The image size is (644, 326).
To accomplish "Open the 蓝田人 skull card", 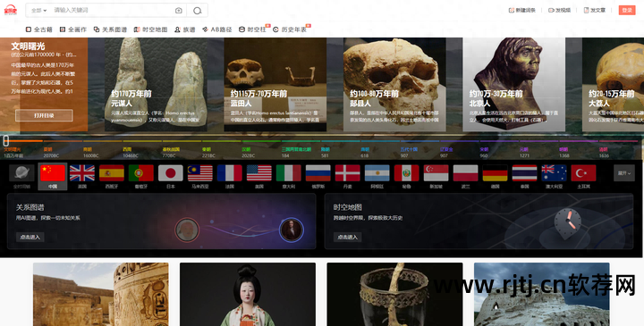I will click(275, 85).
